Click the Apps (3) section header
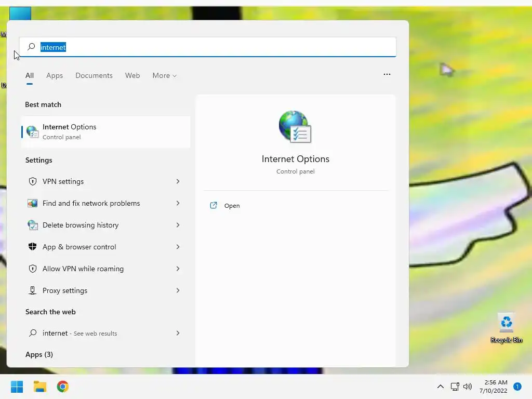 point(39,354)
